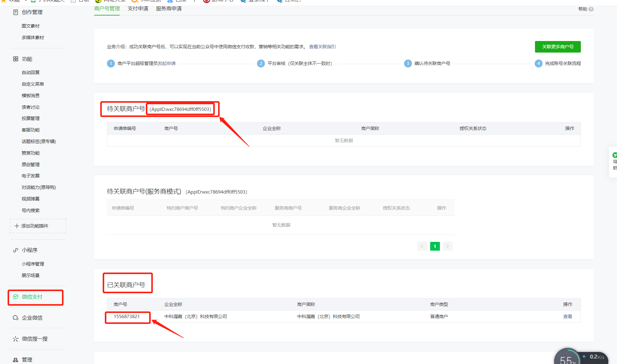The image size is (617, 364).
Task: Click the help question mark icon
Action: (591, 9)
